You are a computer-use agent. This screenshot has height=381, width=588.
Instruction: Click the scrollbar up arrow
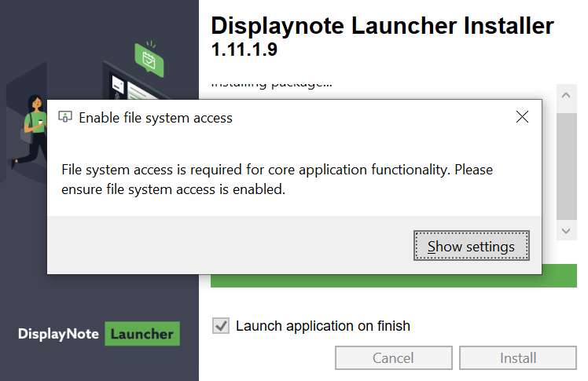pyautogui.click(x=566, y=95)
